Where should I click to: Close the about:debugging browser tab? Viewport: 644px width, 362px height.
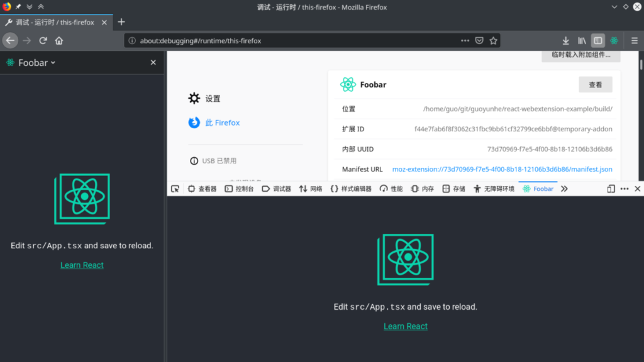pos(104,23)
